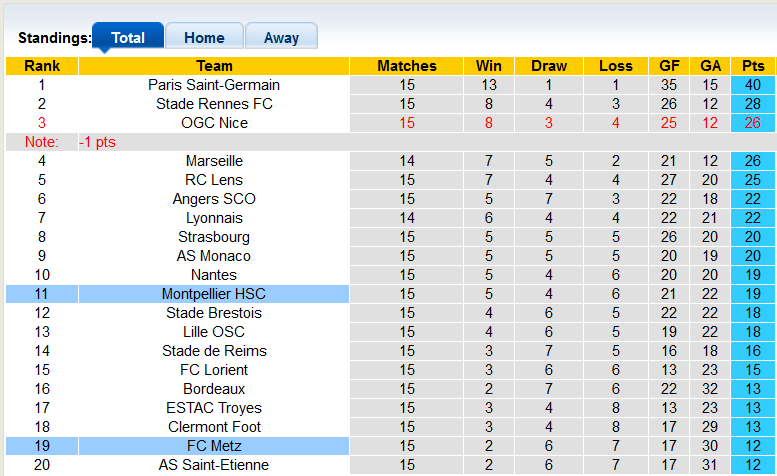Viewport: 777px width, 476px height.
Task: Click Angers SCO team link
Action: click(214, 199)
